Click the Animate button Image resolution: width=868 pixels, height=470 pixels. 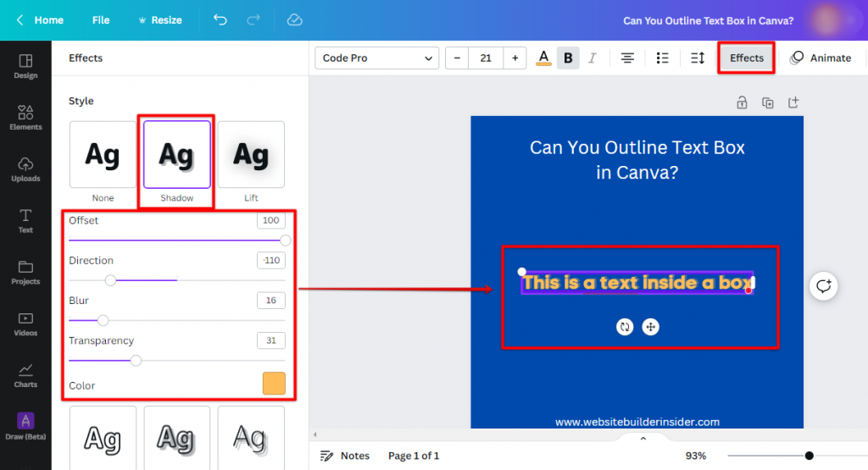click(x=820, y=58)
